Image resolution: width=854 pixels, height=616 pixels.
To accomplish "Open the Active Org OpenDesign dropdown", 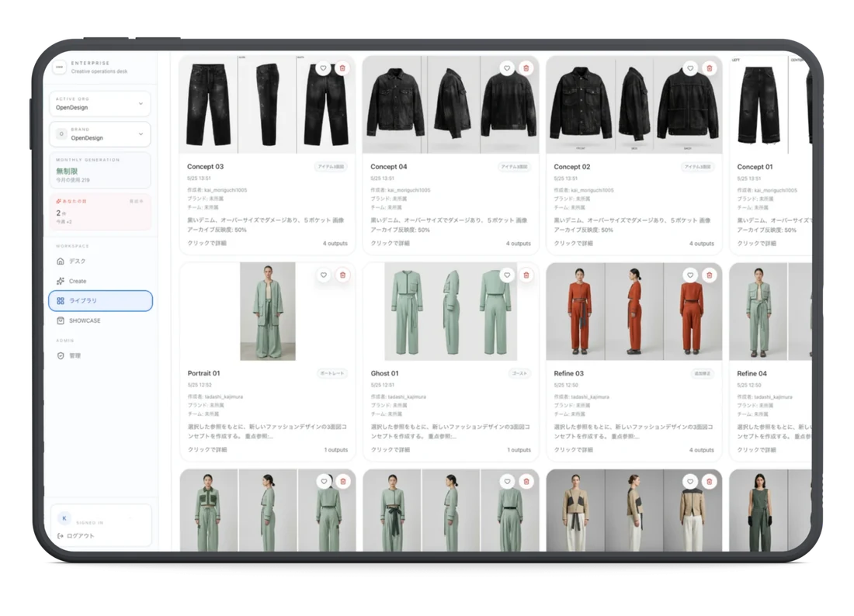I will (x=100, y=103).
